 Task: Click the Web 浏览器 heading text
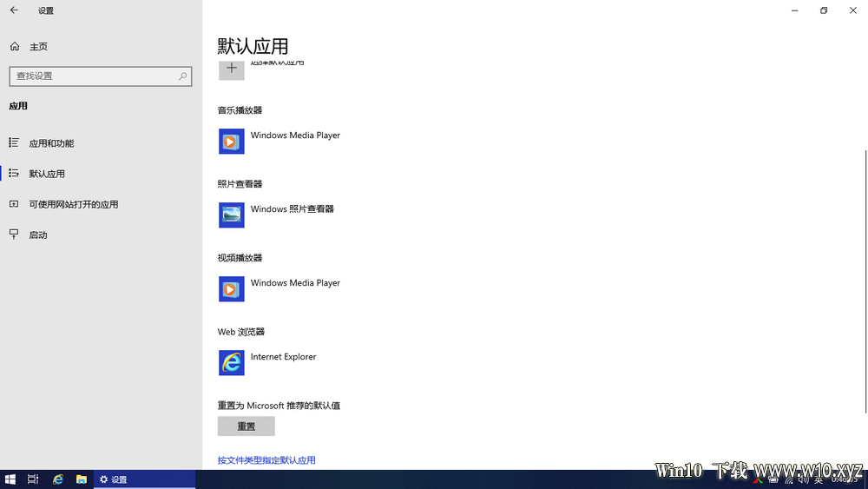(240, 332)
